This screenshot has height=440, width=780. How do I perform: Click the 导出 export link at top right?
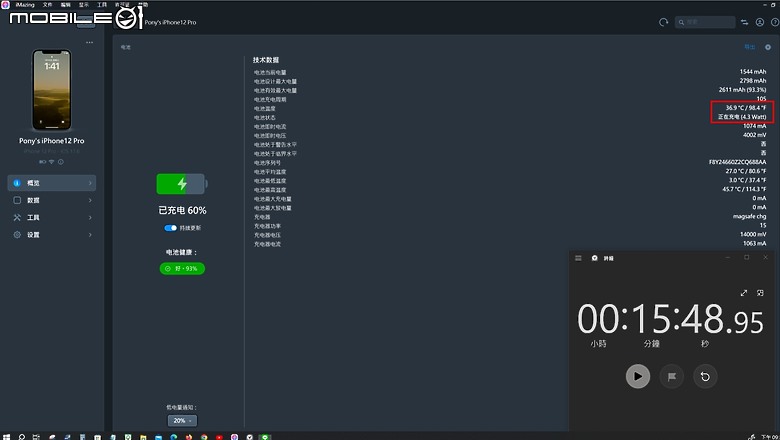coord(750,47)
